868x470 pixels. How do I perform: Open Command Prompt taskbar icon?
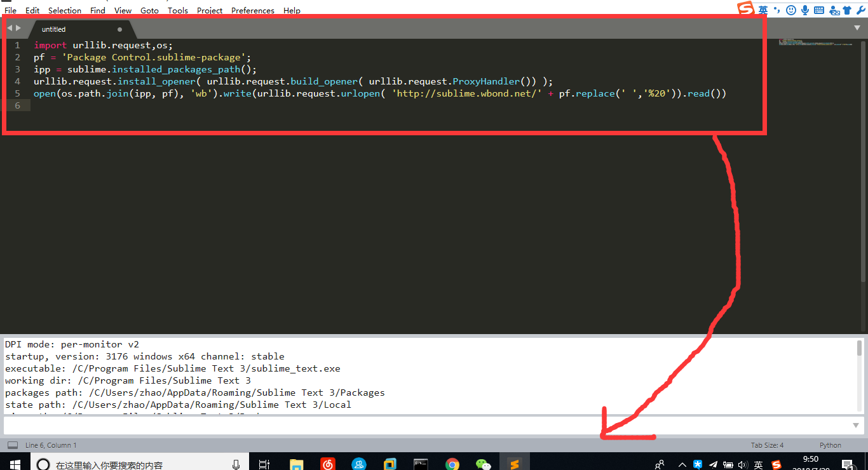pos(421,464)
